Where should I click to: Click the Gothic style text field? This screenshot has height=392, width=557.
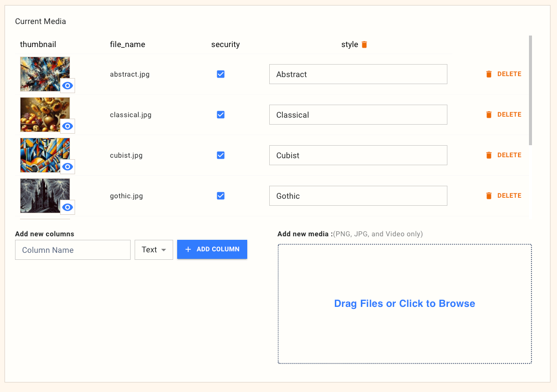(358, 196)
